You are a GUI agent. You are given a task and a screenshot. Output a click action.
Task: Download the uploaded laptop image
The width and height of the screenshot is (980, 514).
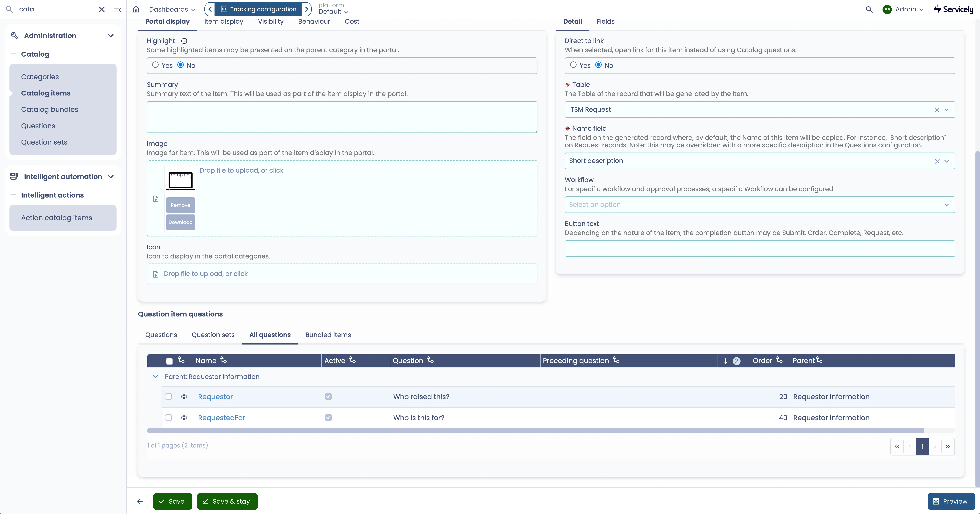180,222
